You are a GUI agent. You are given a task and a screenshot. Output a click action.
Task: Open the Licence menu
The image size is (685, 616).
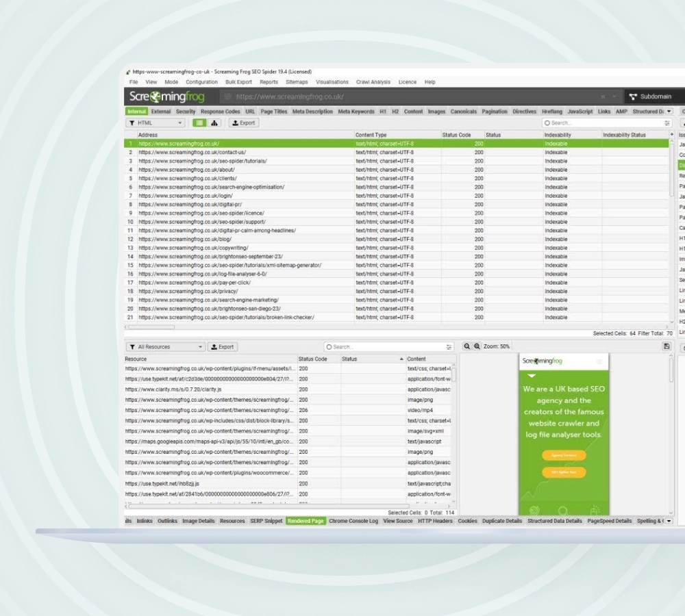click(x=407, y=82)
